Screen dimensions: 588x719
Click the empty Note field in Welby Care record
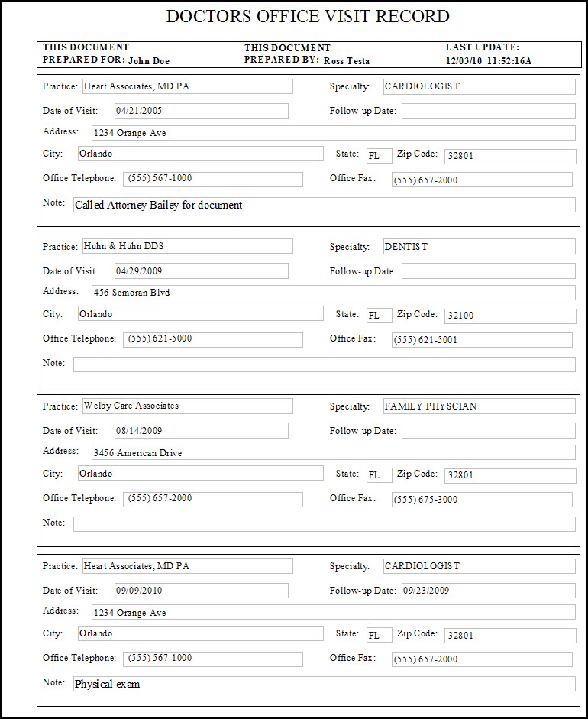tap(325, 524)
